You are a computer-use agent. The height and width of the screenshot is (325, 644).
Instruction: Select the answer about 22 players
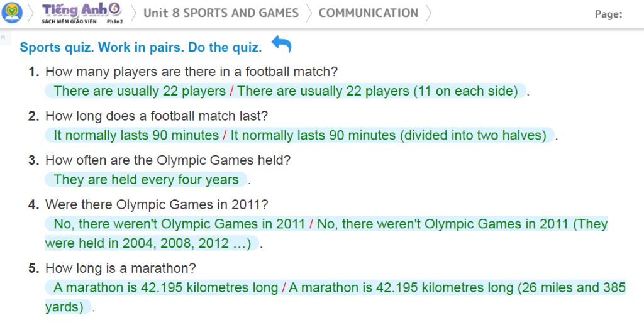286,91
